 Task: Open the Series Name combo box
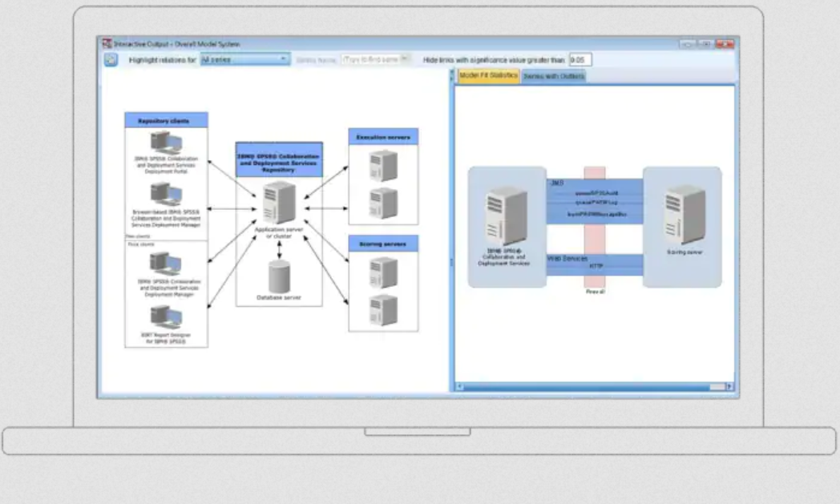pos(378,59)
